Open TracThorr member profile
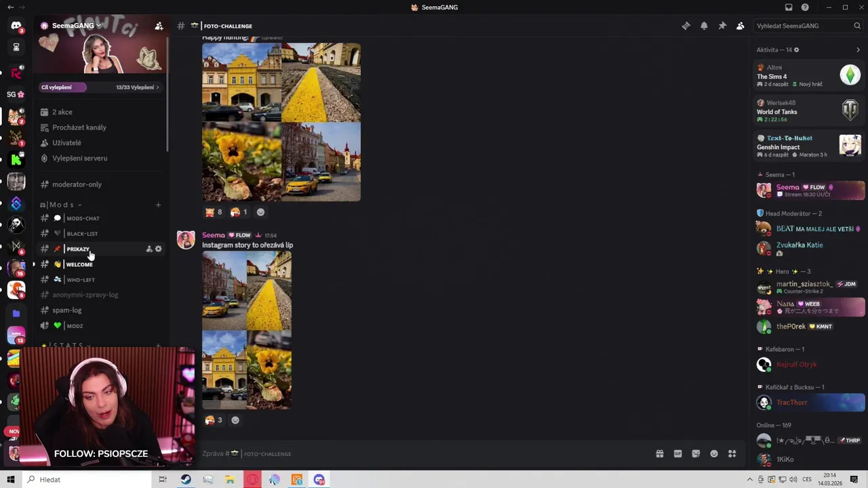 coord(810,403)
